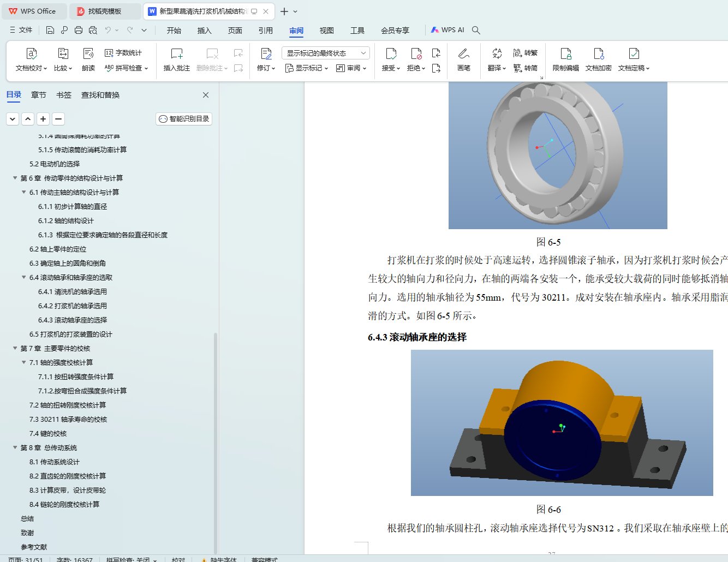Viewport: 728px width, 562px height.
Task: Switch to 找稻壳模板 window tab
Action: pyautogui.click(x=105, y=11)
